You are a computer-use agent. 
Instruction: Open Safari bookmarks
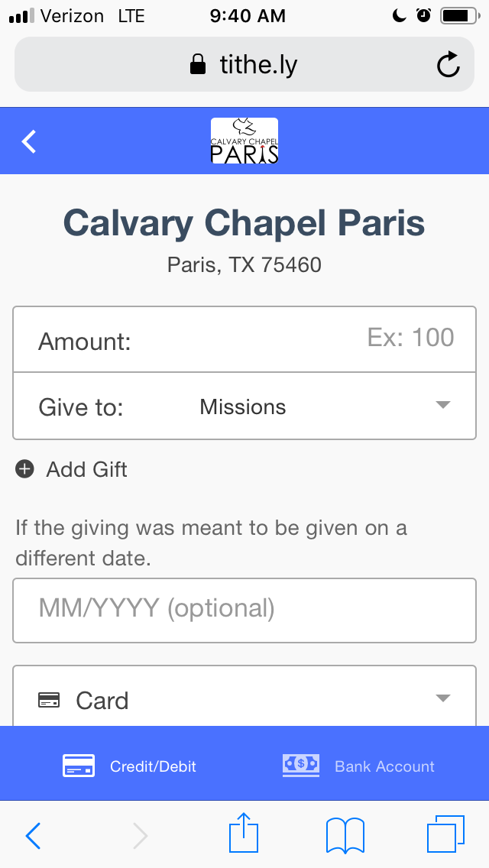pyautogui.click(x=345, y=834)
